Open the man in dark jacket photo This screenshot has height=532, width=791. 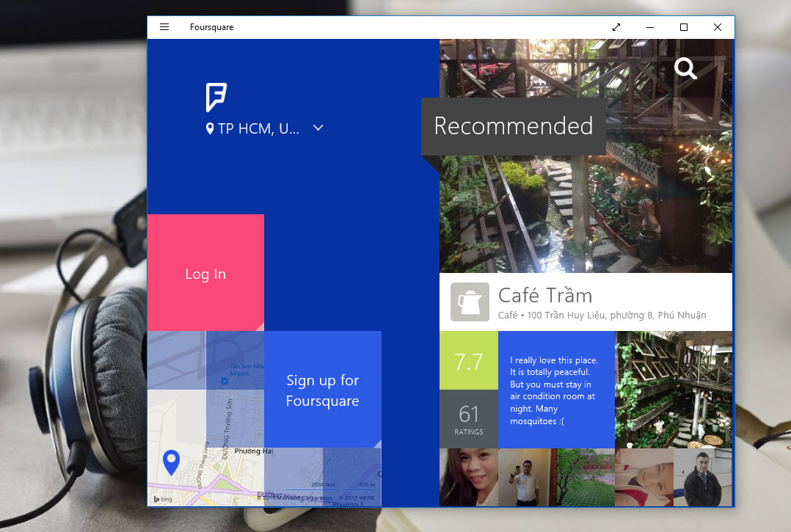[x=703, y=478]
